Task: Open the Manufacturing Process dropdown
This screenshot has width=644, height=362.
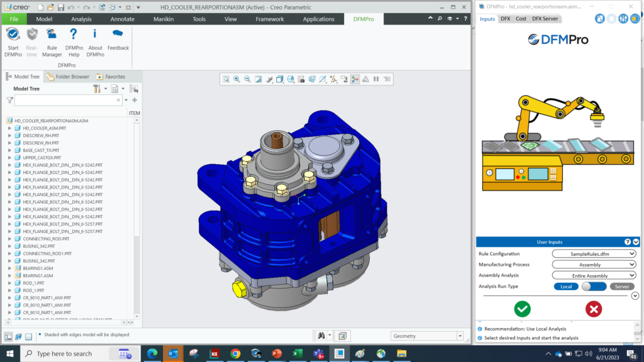Action: click(594, 265)
